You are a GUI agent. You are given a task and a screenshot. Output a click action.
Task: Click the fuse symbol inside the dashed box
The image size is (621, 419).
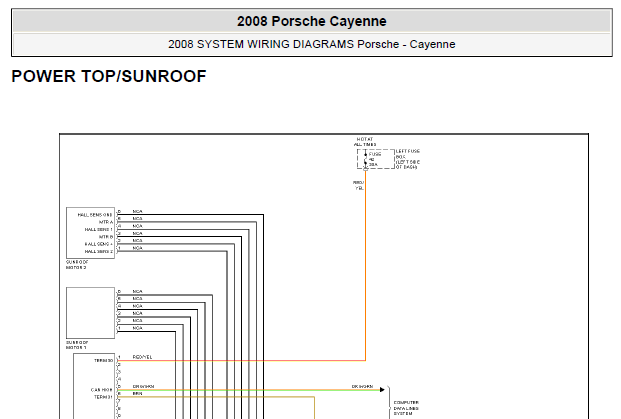pyautogui.click(x=366, y=159)
